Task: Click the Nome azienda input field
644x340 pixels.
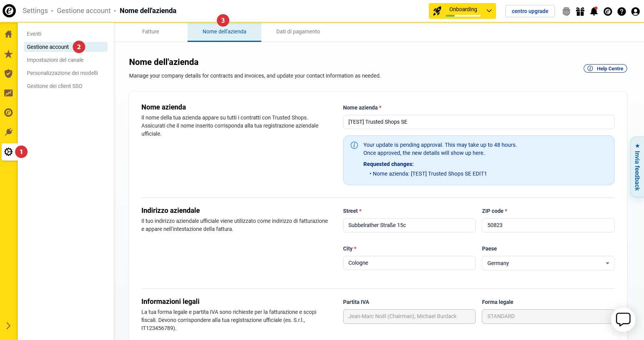Action: tap(478, 122)
